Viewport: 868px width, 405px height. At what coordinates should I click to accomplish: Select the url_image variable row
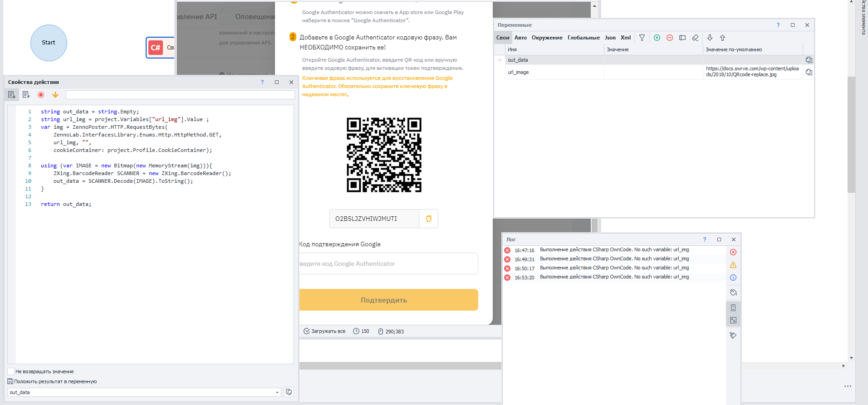click(654, 72)
